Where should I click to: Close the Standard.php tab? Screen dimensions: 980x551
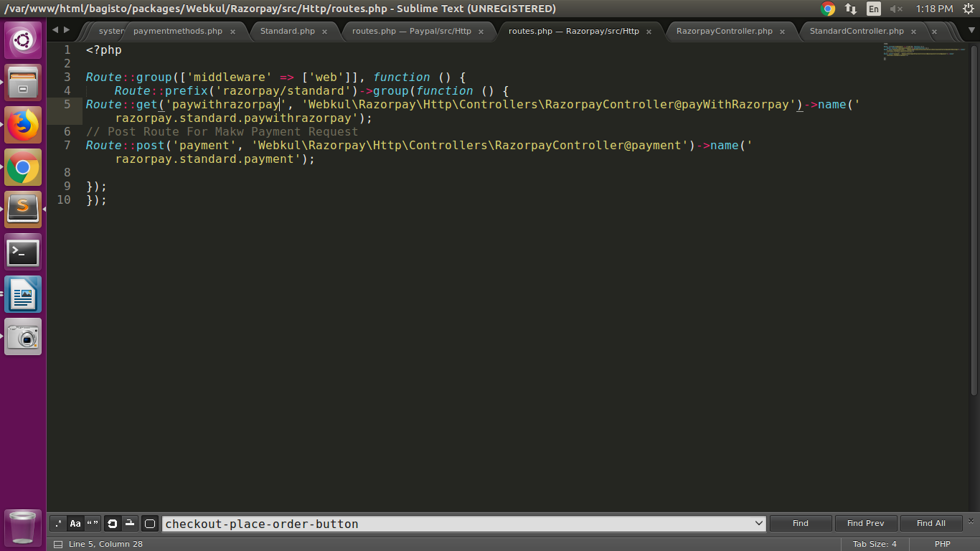pos(324,32)
